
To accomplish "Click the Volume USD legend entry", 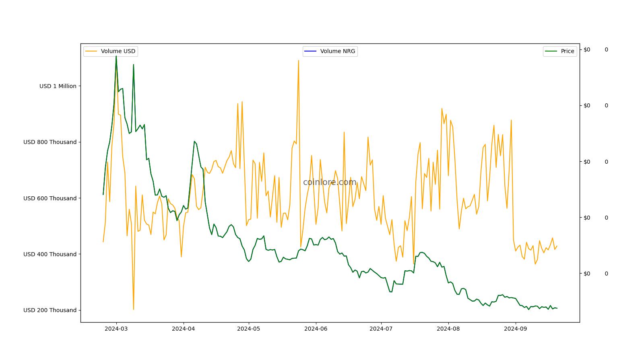I will [x=111, y=51].
